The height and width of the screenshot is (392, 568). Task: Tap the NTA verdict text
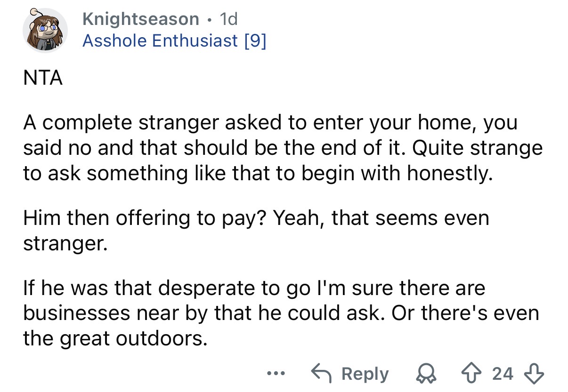43,79
